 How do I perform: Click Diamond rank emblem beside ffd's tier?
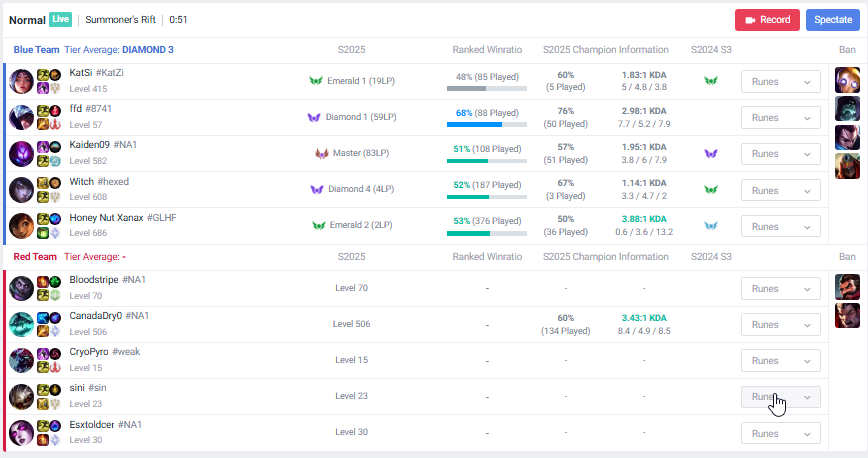(314, 117)
